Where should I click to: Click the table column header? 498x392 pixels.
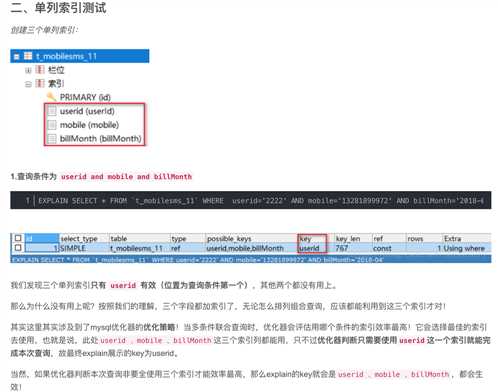[139, 238]
